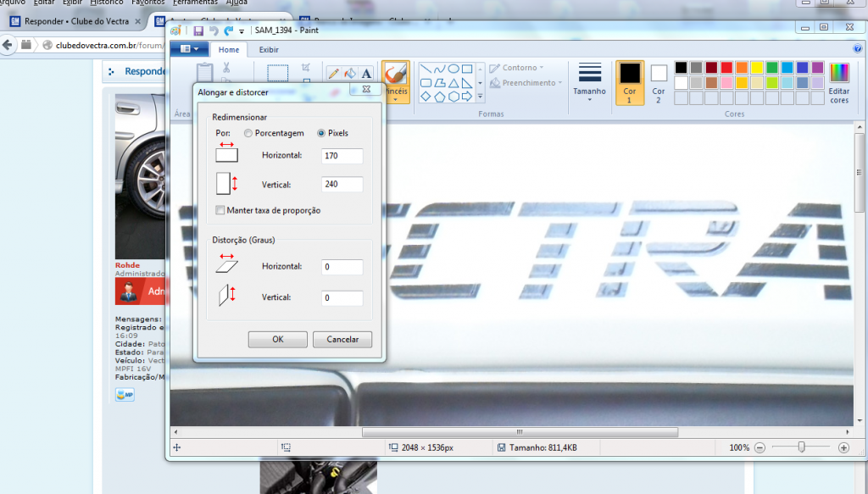Viewport: 868px width, 494px height.
Task: Select the Fill with color bucket tool
Action: 350,74
